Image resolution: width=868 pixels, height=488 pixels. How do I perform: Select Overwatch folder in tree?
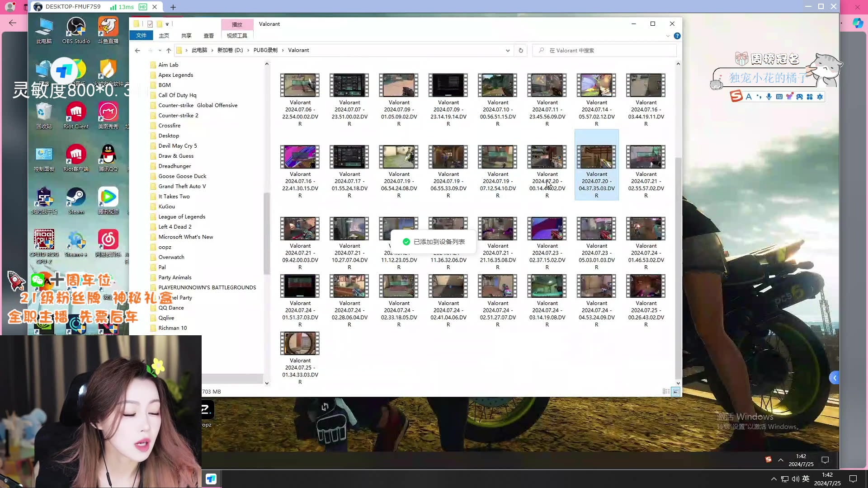[x=171, y=257]
